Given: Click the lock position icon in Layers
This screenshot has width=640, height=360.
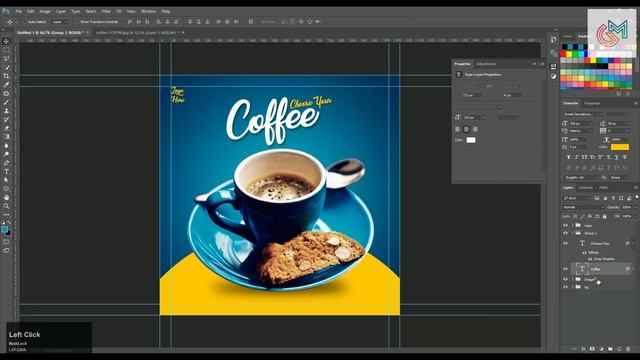Looking at the screenshot, I should coord(590,216).
